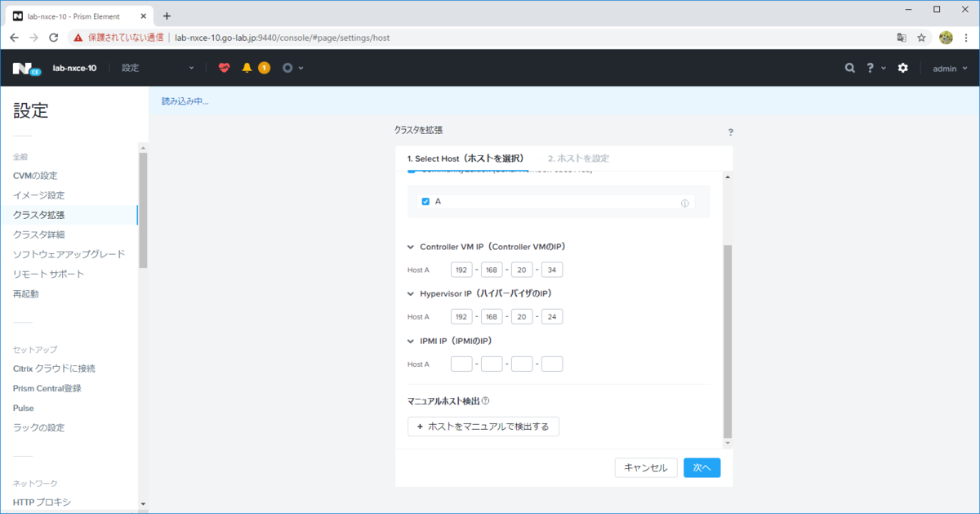The image size is (980, 514).
Task: Click Hypervisor IP last octet 24
Action: (x=552, y=316)
